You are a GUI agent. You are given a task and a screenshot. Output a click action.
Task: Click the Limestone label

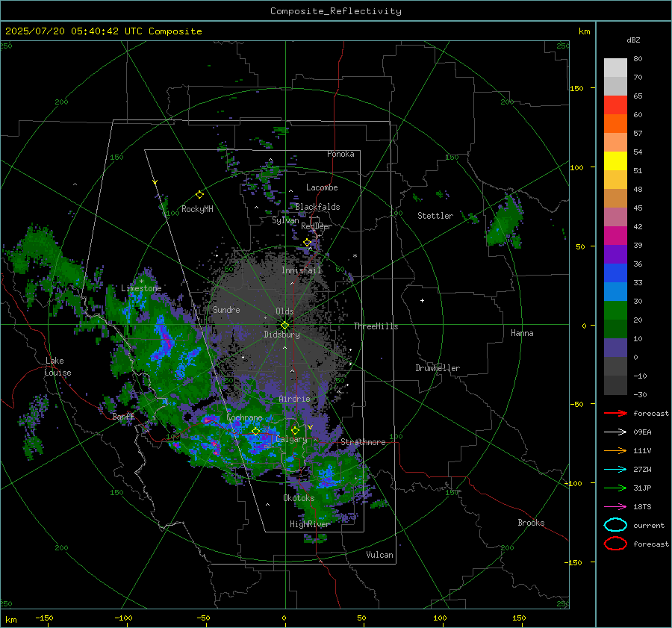point(141,288)
